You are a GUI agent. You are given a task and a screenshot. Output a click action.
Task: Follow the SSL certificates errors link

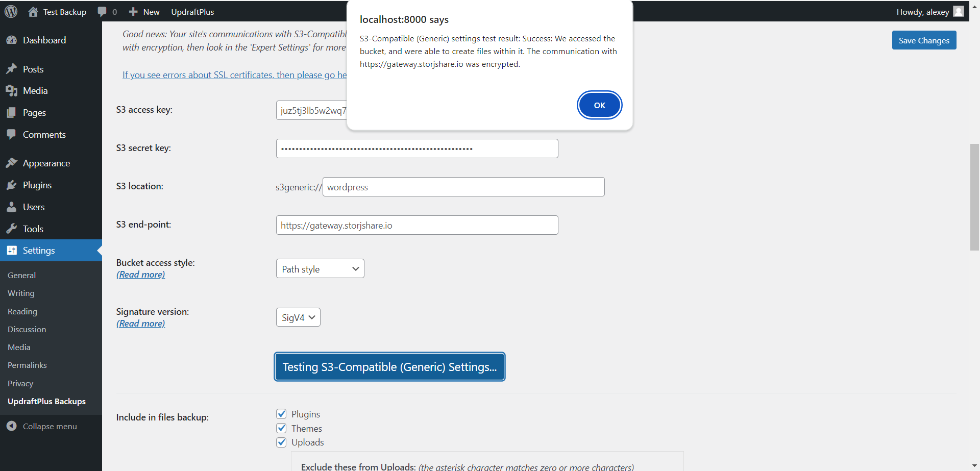(x=234, y=75)
